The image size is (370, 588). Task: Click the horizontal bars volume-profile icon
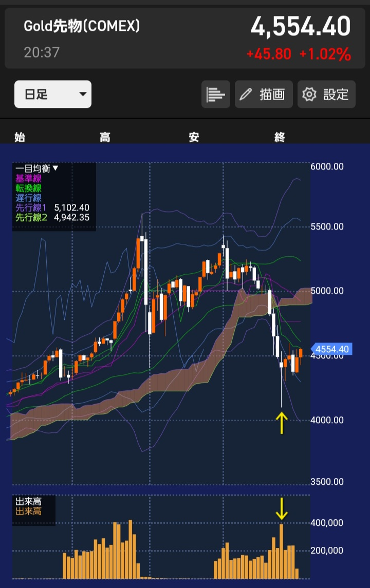point(216,94)
